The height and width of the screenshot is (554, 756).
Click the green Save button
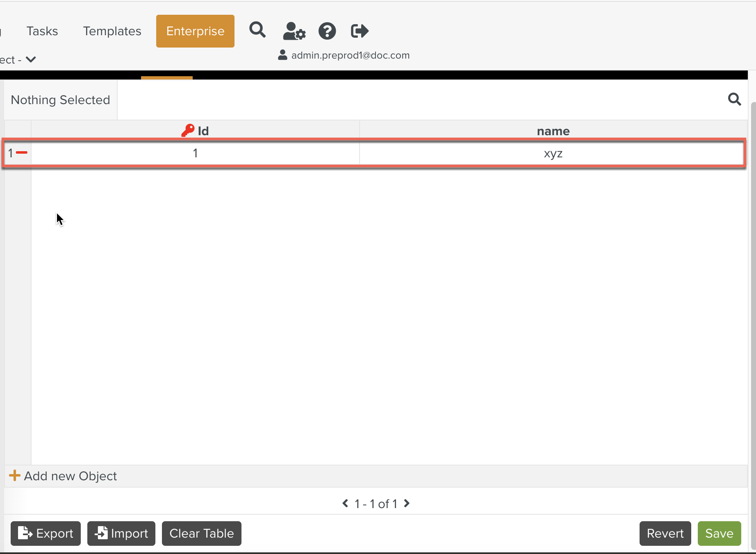point(719,533)
